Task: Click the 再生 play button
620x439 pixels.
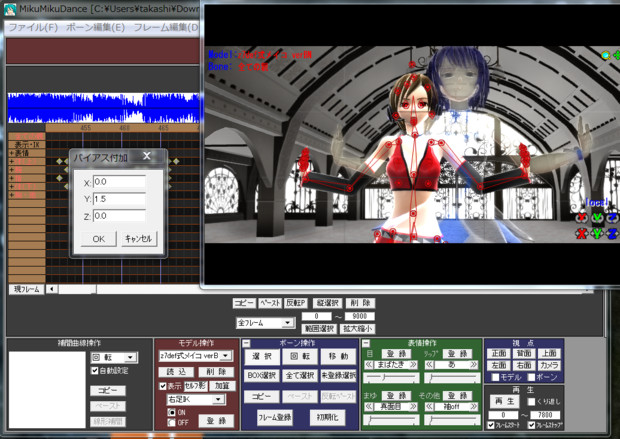Action: tap(505, 401)
